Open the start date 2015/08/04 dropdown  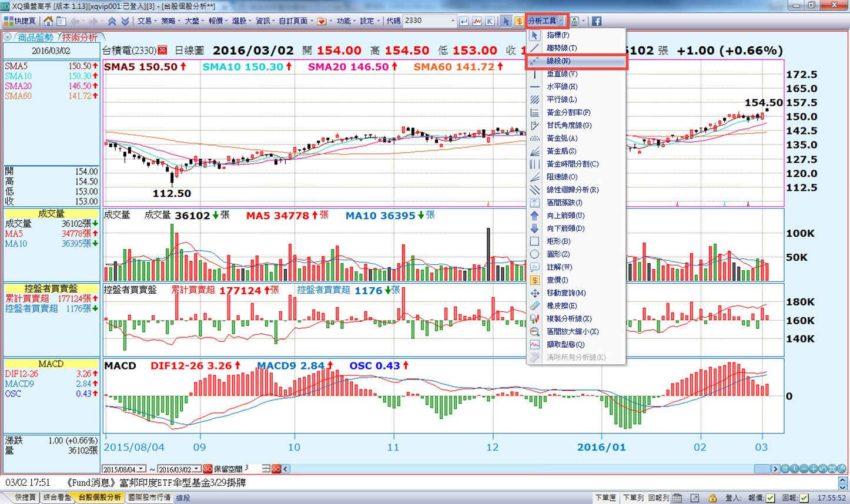pyautogui.click(x=142, y=469)
